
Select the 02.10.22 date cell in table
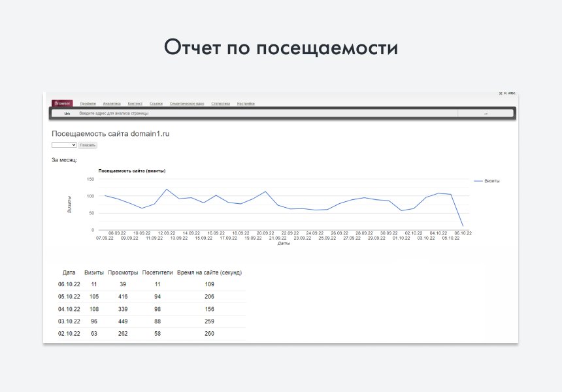(x=69, y=334)
